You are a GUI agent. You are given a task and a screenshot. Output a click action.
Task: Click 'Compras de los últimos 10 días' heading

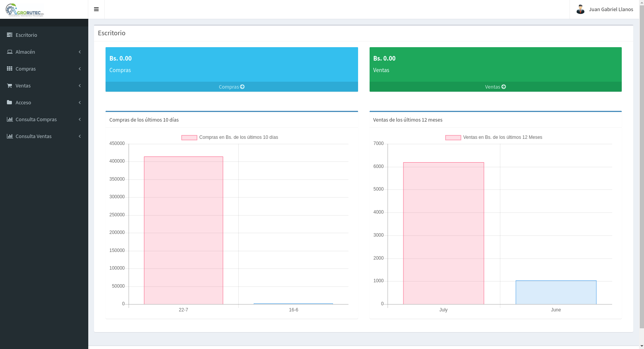point(144,120)
